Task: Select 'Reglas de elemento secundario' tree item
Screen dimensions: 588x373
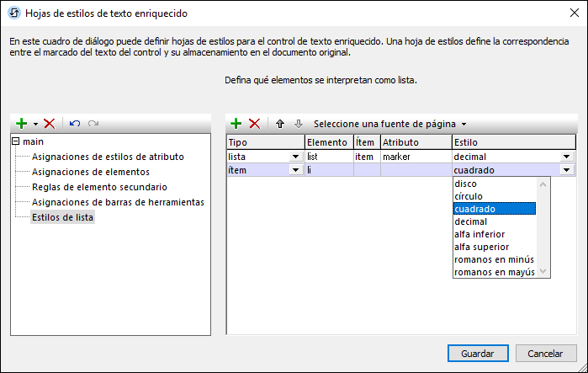Action: click(99, 187)
